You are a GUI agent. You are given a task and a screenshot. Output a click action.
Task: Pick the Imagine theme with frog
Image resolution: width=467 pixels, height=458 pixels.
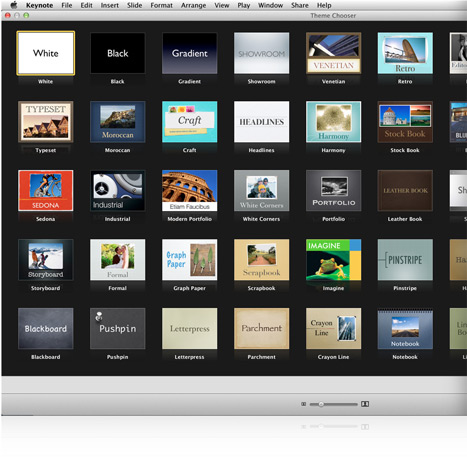[x=334, y=260]
